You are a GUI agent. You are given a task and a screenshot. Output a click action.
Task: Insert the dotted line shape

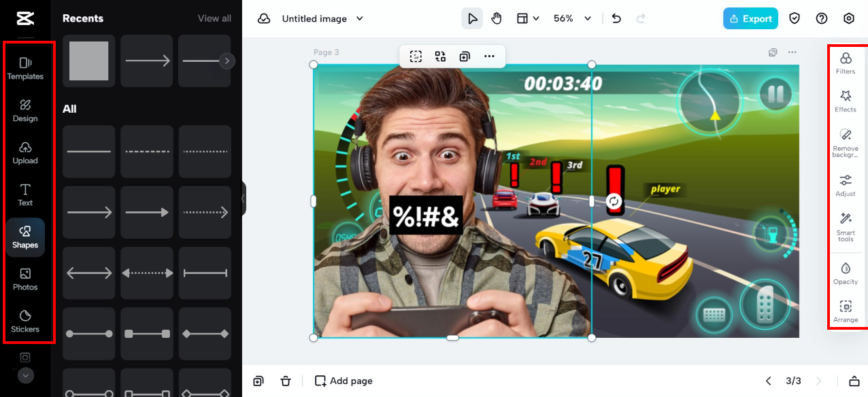[x=205, y=151]
